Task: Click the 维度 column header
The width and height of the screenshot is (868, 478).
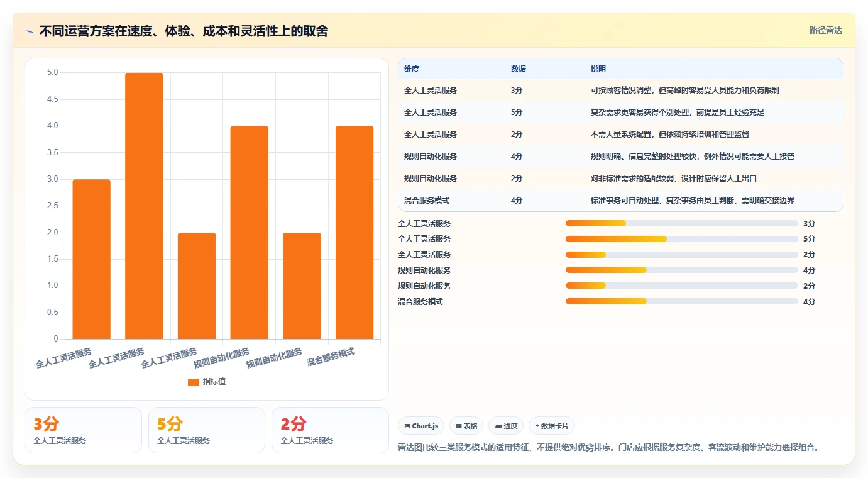Action: pyautogui.click(x=412, y=69)
